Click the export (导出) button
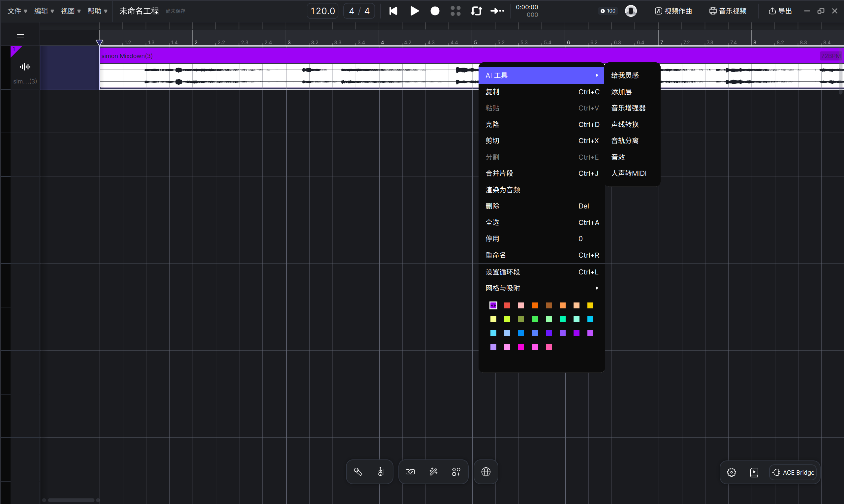The image size is (844, 504). pos(780,11)
